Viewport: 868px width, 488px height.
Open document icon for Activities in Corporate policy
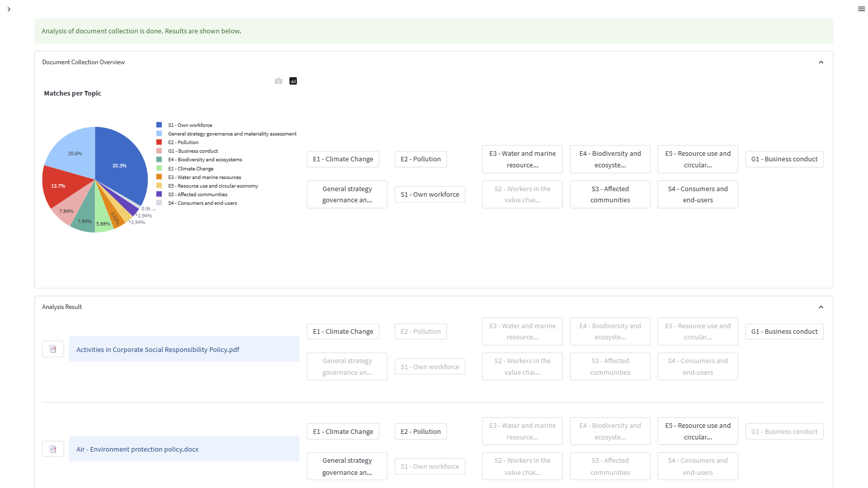tap(53, 349)
